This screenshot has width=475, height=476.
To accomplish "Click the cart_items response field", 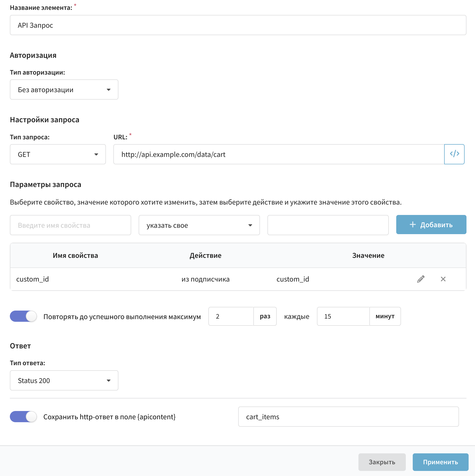I will click(x=348, y=417).
